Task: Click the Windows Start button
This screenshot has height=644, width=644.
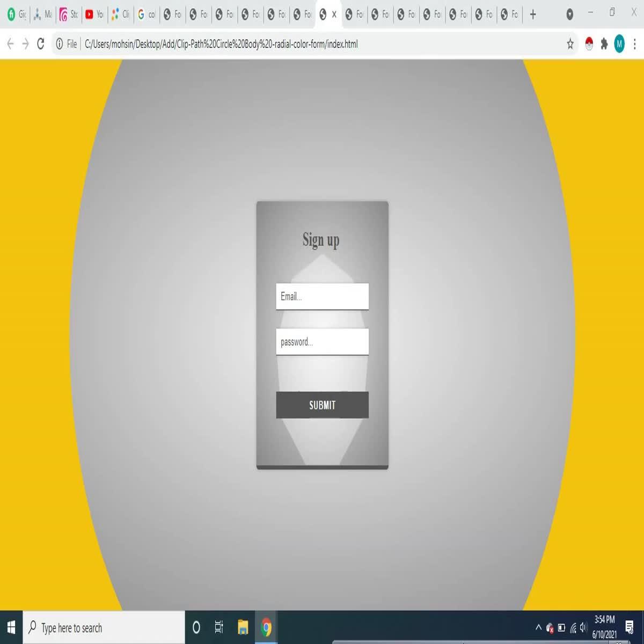Action: pos(10,627)
